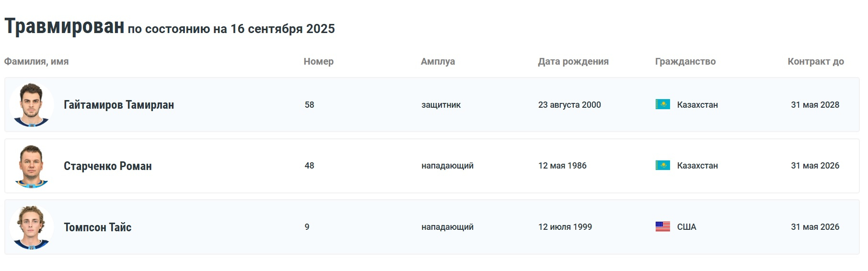868x271 pixels.
Task: Sort by Фамилия, имя column header
Action: coord(36,61)
